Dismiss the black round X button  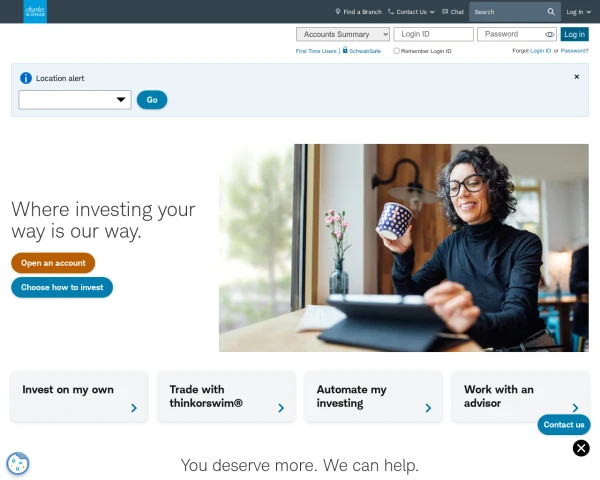[581, 448]
